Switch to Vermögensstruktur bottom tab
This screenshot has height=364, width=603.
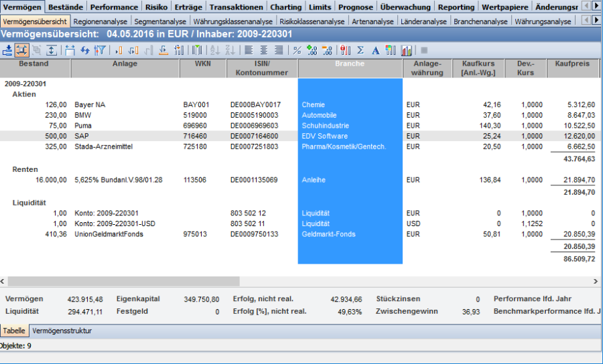click(62, 331)
